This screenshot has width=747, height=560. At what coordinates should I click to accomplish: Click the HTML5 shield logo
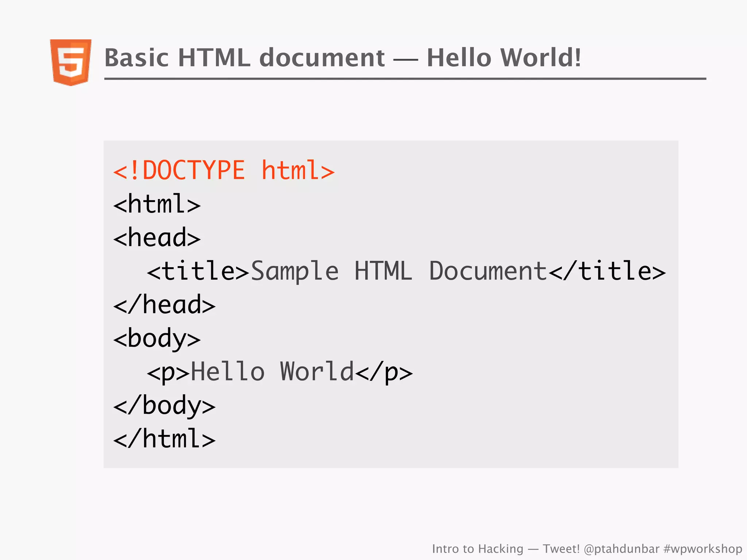click(71, 62)
